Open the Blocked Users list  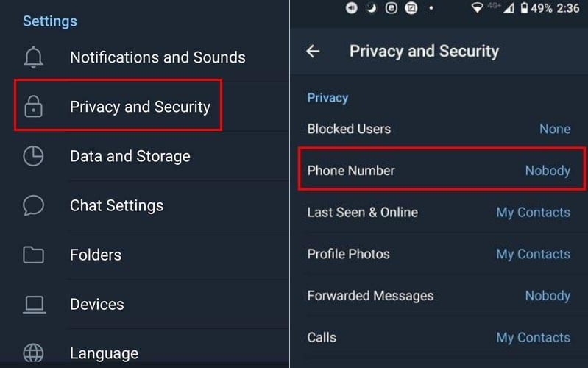pos(349,129)
